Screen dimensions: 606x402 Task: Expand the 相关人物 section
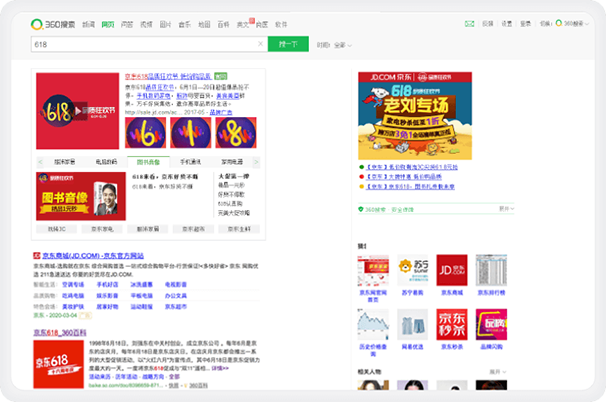click(x=497, y=372)
